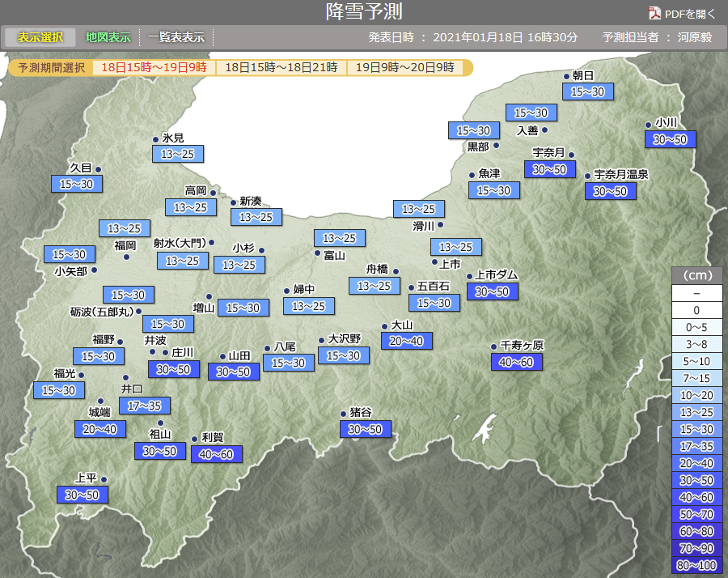Click the 婦中 snowfall value 13～25
This screenshot has height=578, width=728.
pyautogui.click(x=309, y=306)
